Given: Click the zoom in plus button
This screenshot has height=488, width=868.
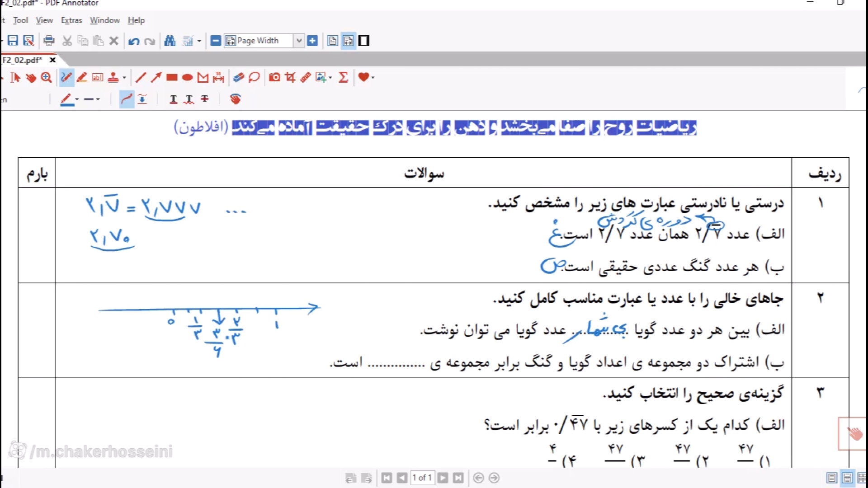Looking at the screenshot, I should pos(312,41).
